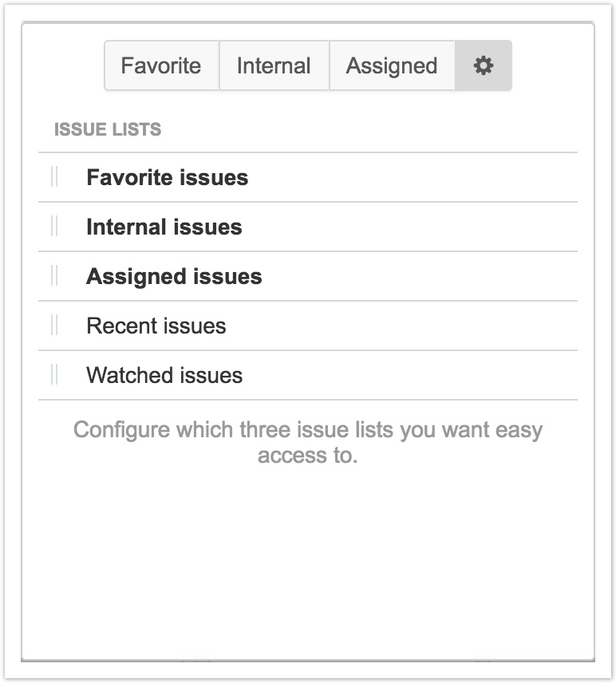
Task: Click the ISSUE LISTS section header
Action: [x=108, y=129]
